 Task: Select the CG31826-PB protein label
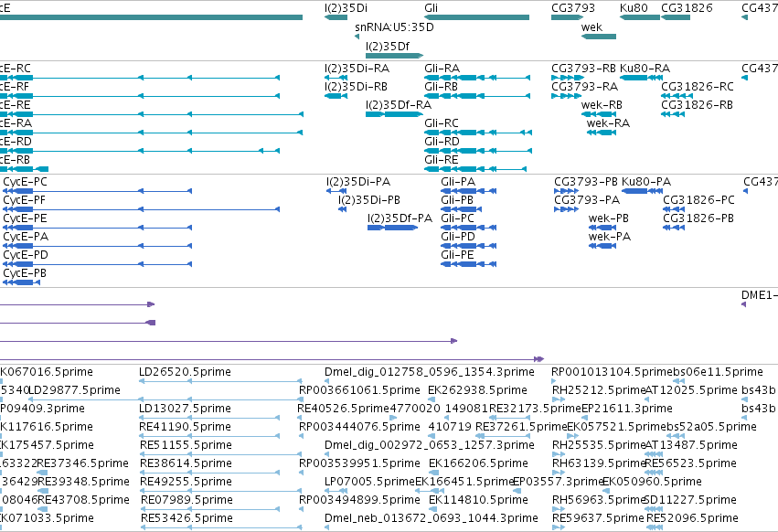[x=698, y=218]
